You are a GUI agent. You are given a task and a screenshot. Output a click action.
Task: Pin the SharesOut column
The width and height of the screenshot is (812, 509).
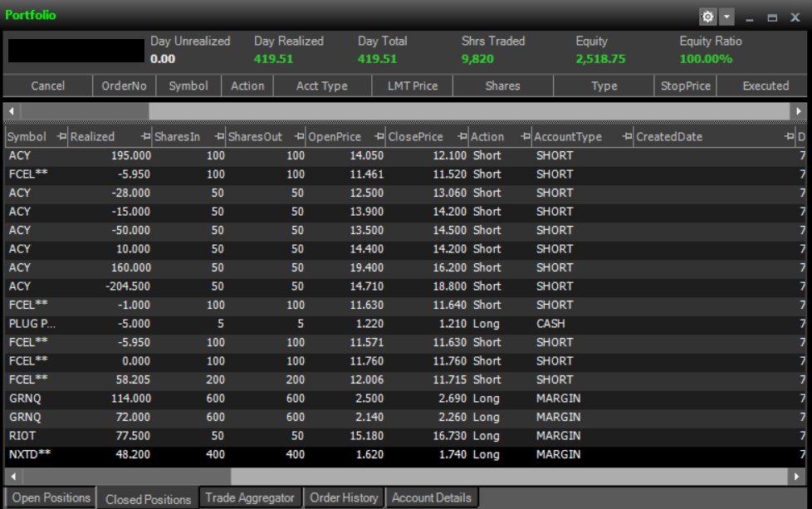(300, 137)
